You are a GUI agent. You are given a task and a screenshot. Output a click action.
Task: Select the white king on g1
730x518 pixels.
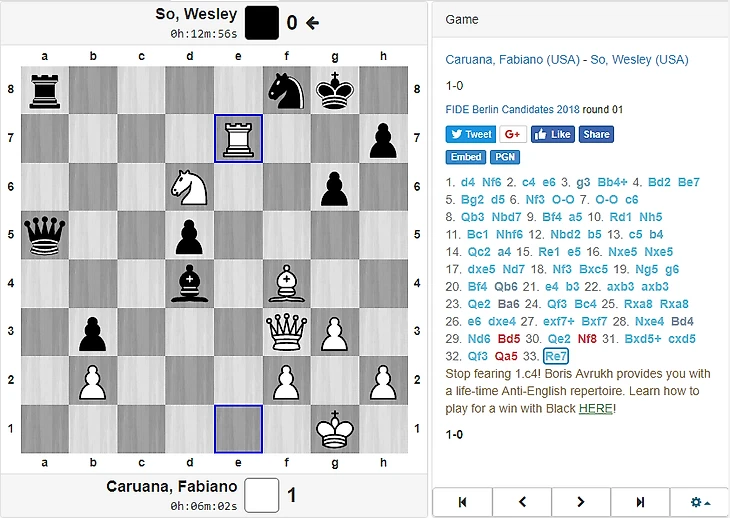[x=335, y=429]
